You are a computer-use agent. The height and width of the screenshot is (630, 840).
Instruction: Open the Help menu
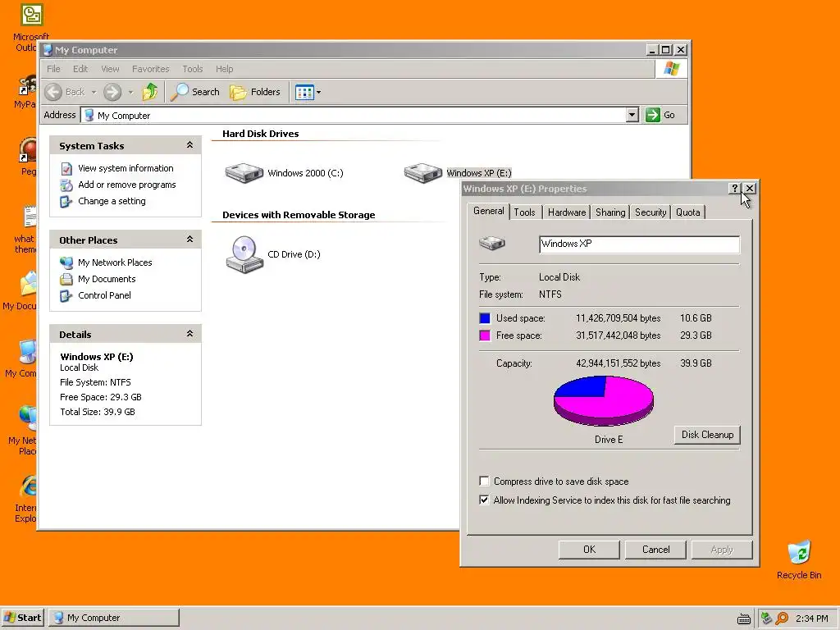[x=225, y=69]
